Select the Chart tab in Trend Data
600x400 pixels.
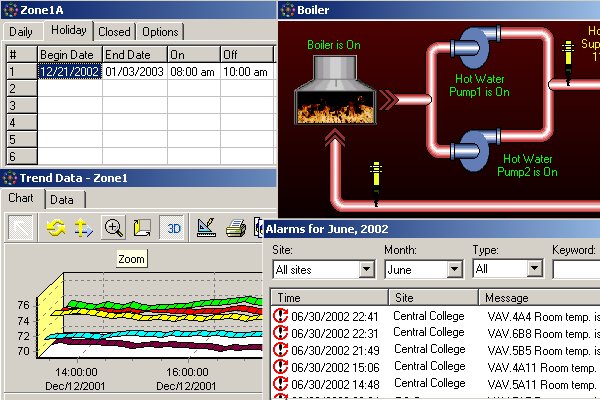(21, 198)
